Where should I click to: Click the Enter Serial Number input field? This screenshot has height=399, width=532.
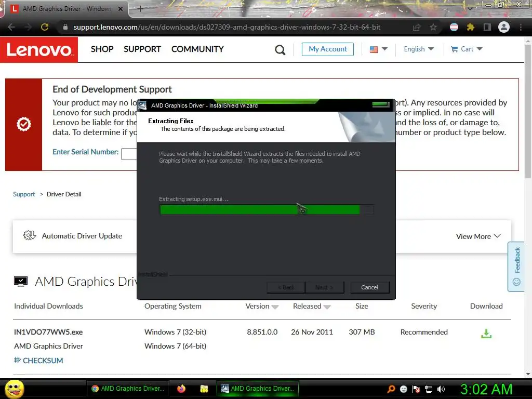pyautogui.click(x=129, y=154)
